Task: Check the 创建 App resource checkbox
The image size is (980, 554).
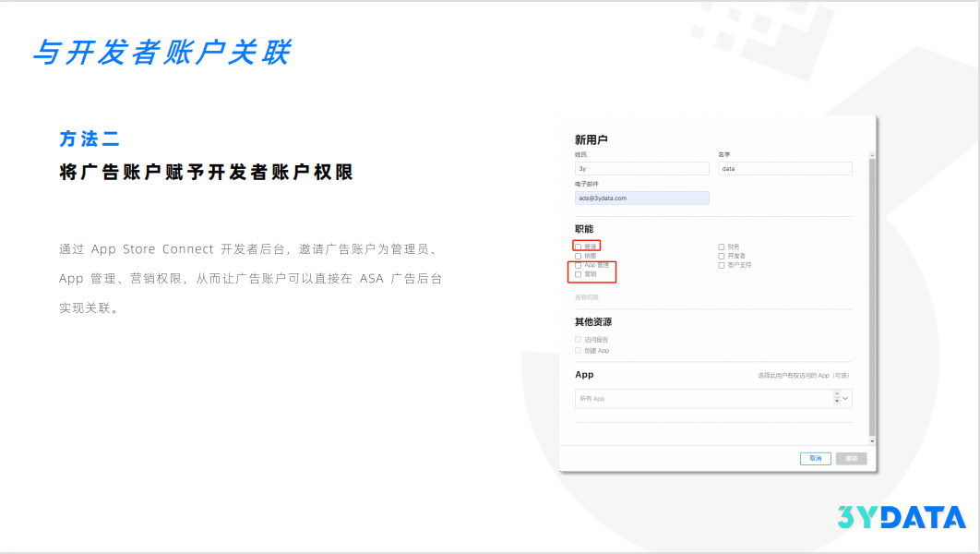Action: coord(578,350)
